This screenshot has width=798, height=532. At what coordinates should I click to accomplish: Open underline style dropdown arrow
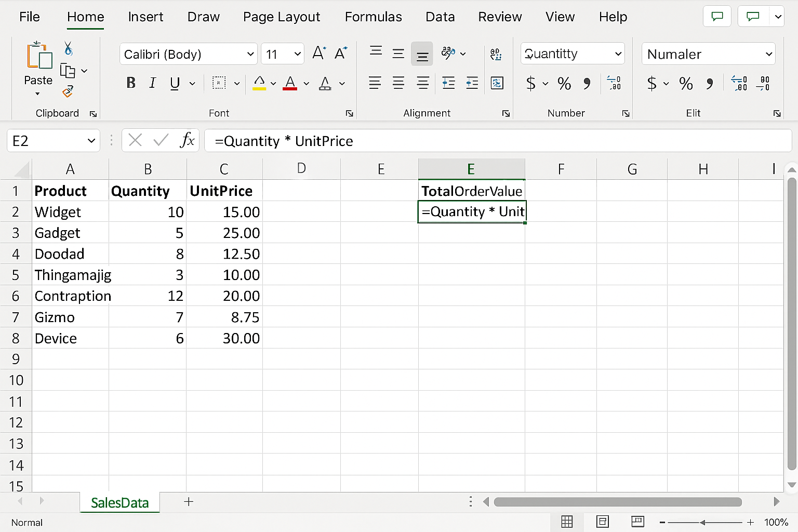tap(192, 84)
